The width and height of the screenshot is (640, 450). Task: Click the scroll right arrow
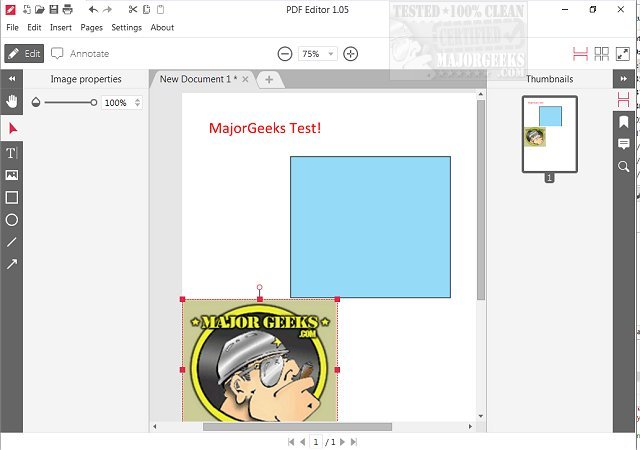pos(470,427)
